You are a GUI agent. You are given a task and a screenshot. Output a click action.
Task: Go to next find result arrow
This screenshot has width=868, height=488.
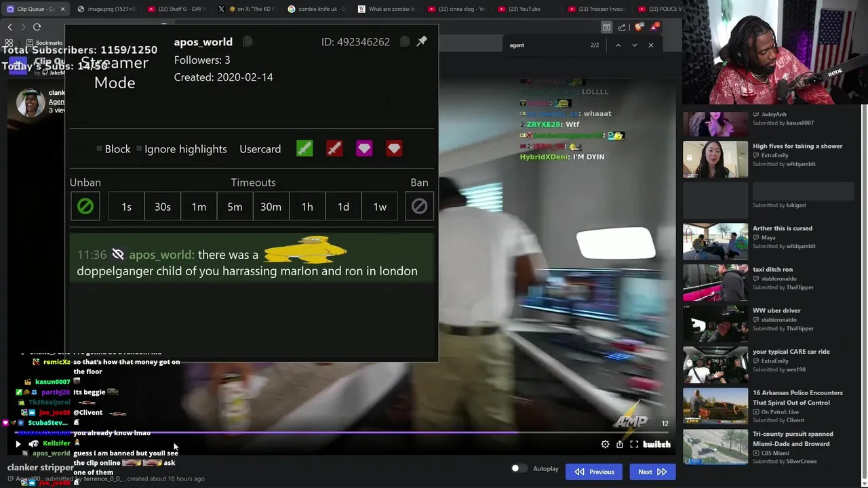point(634,45)
